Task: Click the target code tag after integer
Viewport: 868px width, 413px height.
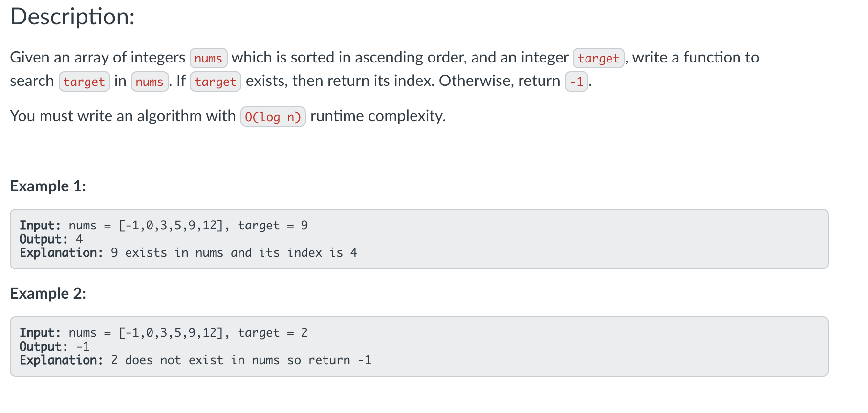Action: [x=598, y=58]
